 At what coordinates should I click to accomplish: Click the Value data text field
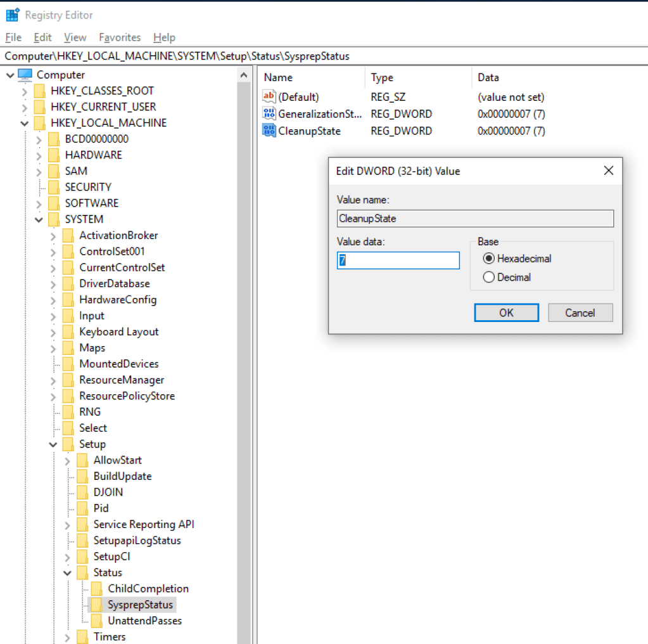tap(398, 261)
